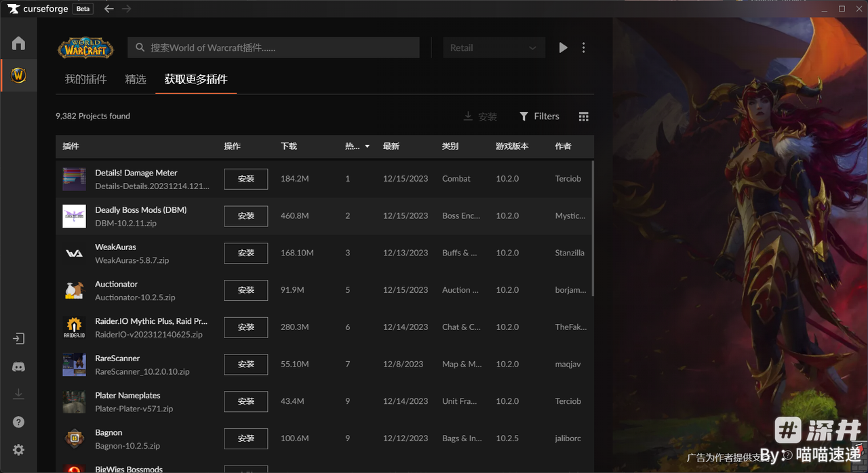
Task: Click the 操作 column header
Action: coord(232,146)
